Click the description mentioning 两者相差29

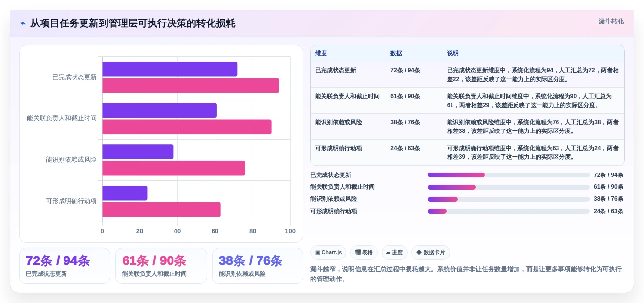coord(533,101)
